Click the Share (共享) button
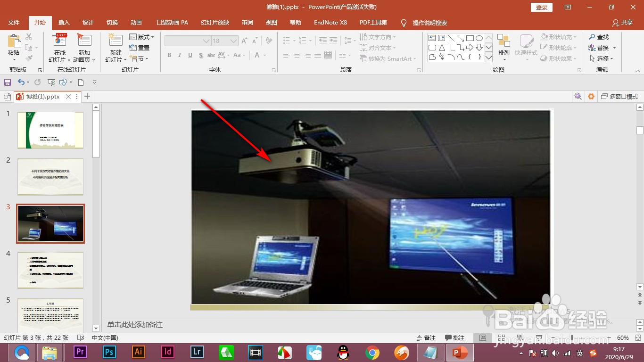The image size is (644, 362). [x=622, y=23]
